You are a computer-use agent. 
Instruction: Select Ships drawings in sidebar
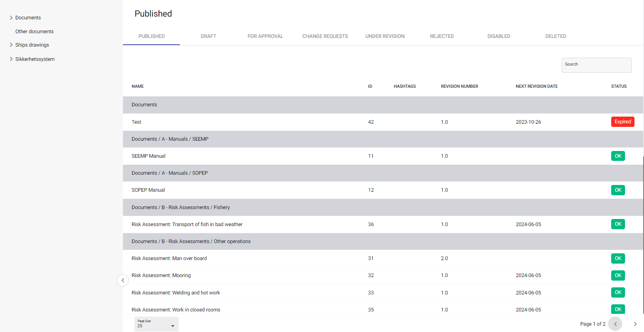[x=32, y=45]
